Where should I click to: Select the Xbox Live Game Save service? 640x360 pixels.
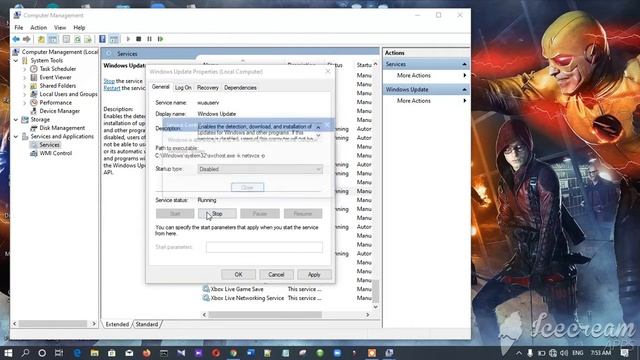pos(237,289)
